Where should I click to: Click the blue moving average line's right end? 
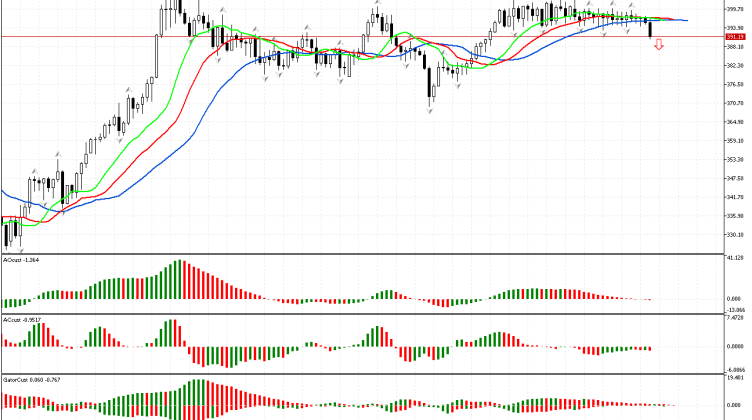685,20
